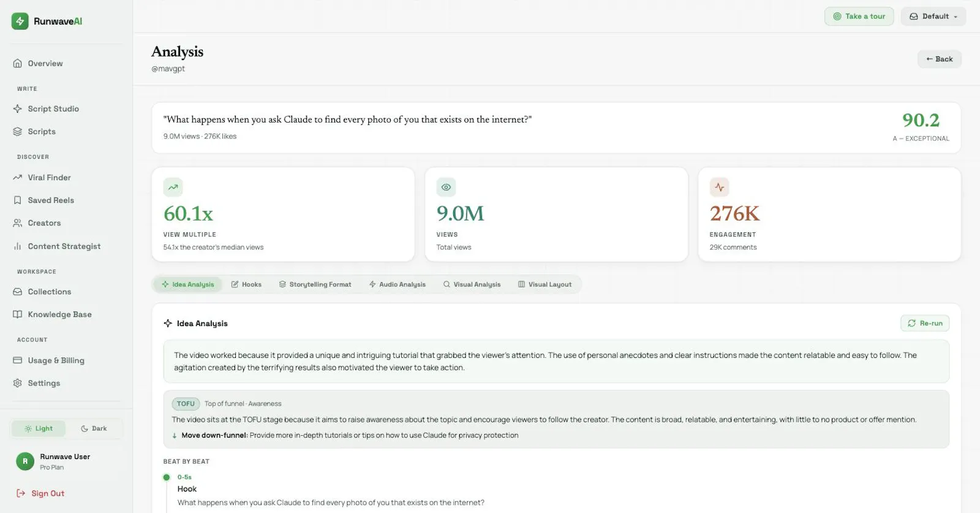Click the Sign Out arrow icon
The height and width of the screenshot is (513, 980).
[x=21, y=493]
